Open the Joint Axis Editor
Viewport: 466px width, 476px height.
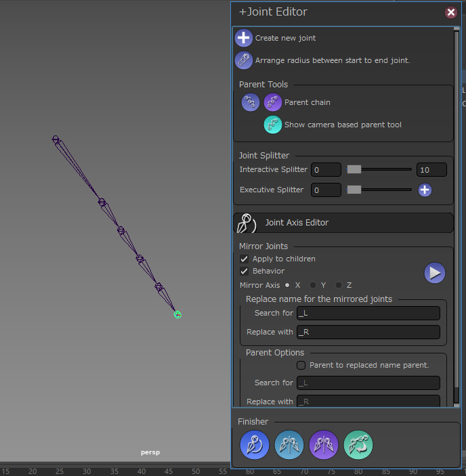(343, 223)
